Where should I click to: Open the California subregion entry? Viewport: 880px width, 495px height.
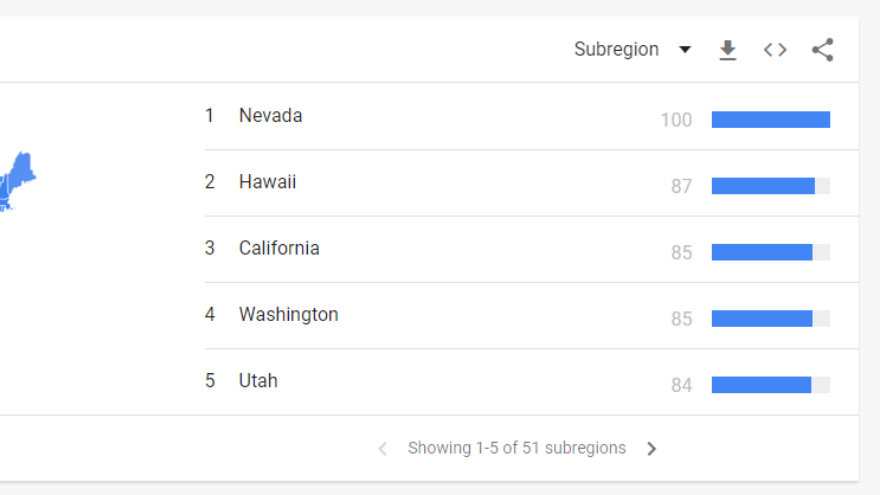279,248
